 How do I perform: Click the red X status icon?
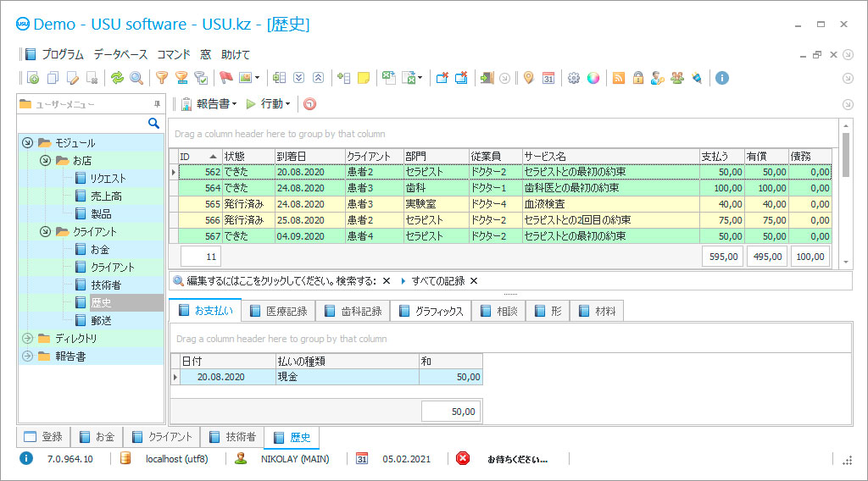click(x=463, y=458)
